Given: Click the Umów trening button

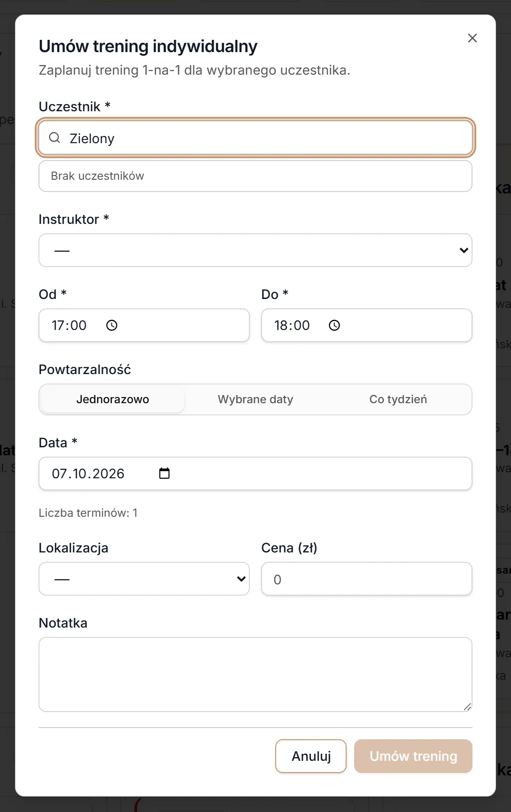Looking at the screenshot, I should click(x=413, y=756).
